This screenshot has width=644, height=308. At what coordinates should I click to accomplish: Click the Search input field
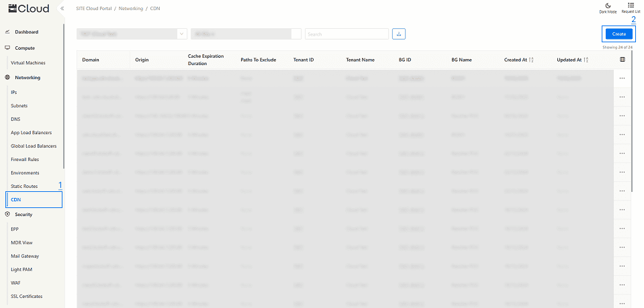pyautogui.click(x=347, y=34)
